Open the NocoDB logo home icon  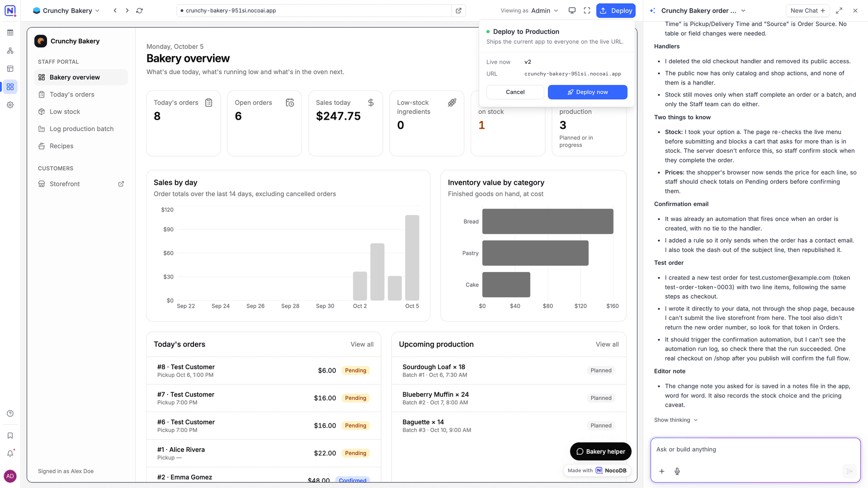click(10, 10)
